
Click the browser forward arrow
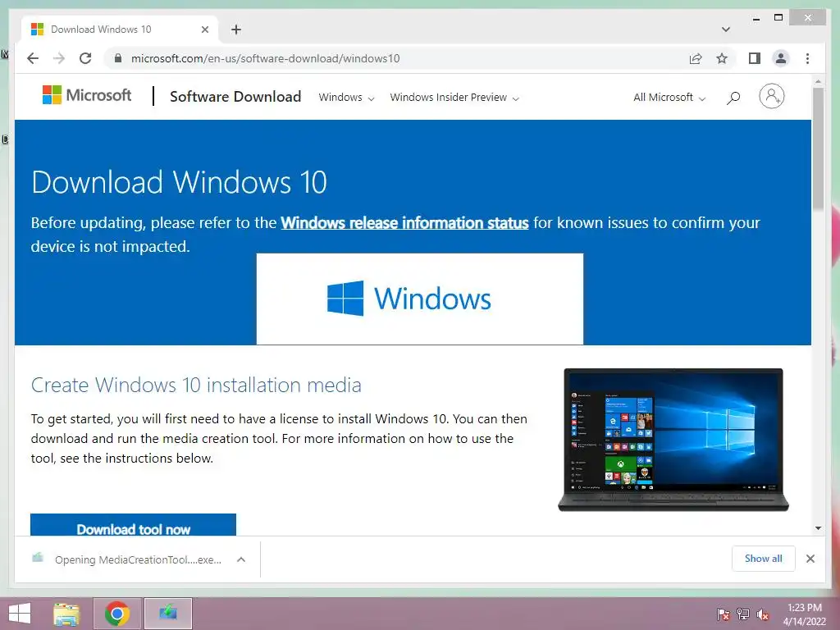coord(59,58)
